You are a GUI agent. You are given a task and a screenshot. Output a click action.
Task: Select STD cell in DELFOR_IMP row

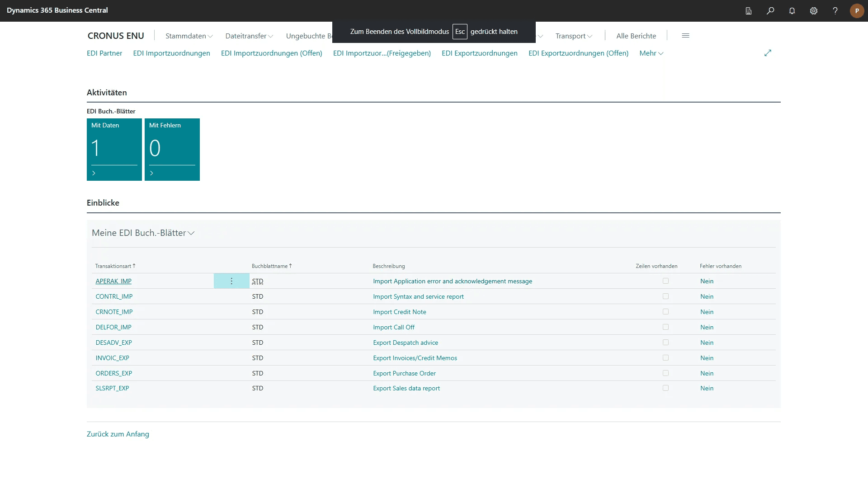pyautogui.click(x=257, y=327)
